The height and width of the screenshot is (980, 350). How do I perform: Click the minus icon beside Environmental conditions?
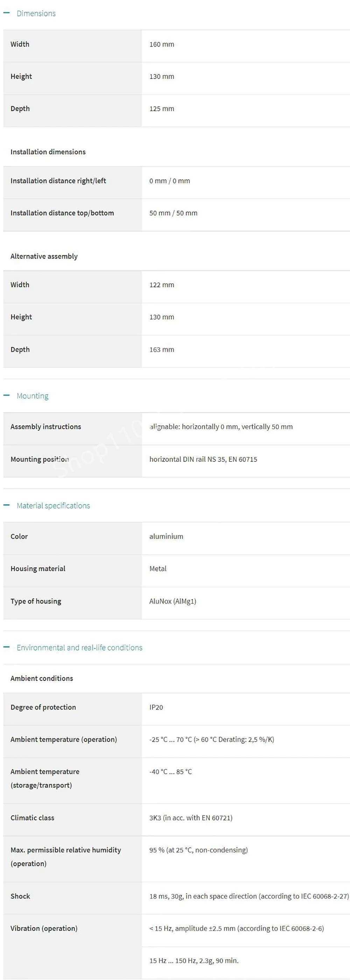point(6,647)
